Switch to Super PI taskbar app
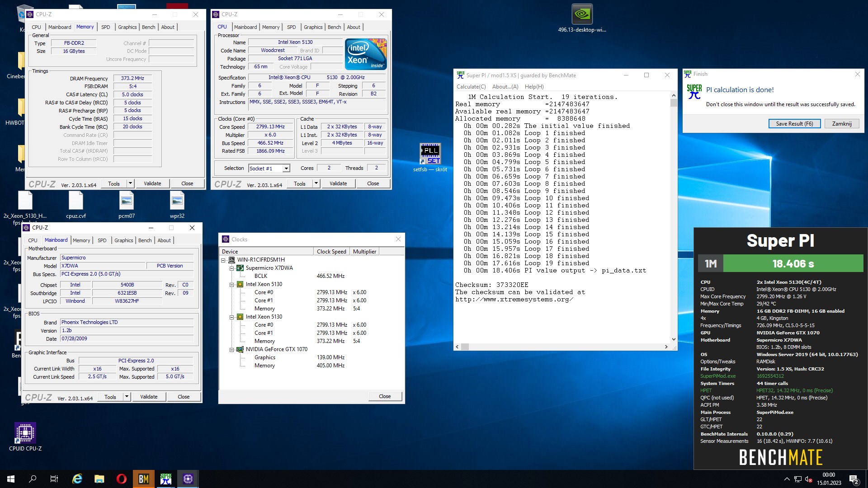 click(166, 479)
